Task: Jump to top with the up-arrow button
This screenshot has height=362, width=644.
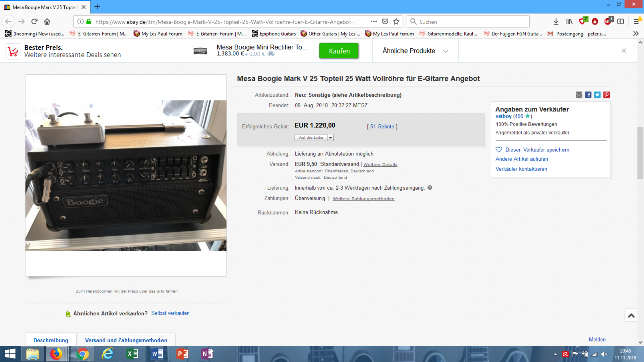Action: coord(631,315)
